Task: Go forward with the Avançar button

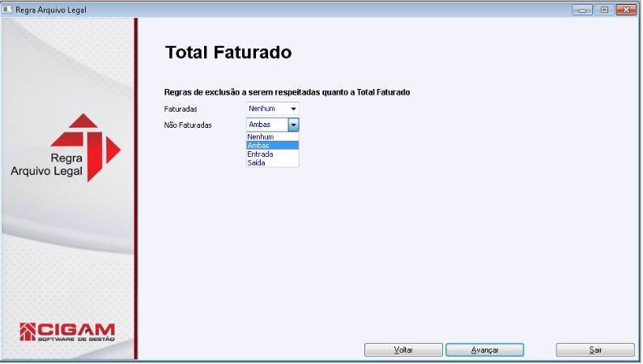Action: pyautogui.click(x=485, y=350)
